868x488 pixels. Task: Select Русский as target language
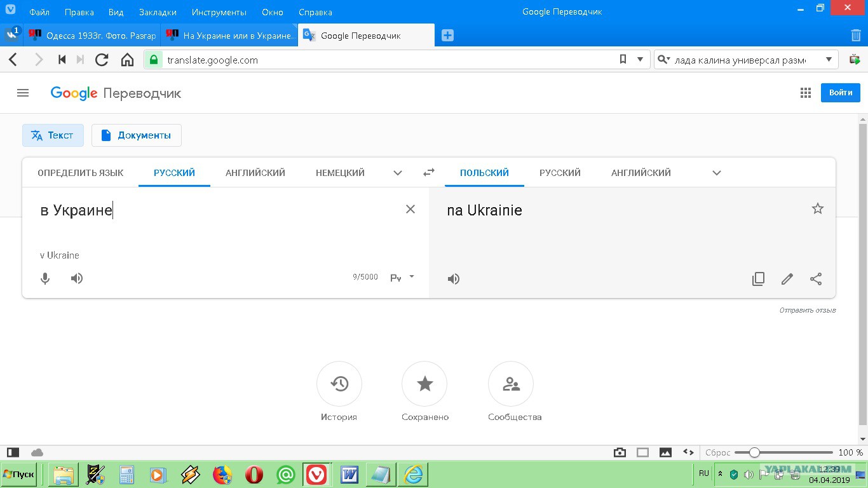(x=560, y=173)
